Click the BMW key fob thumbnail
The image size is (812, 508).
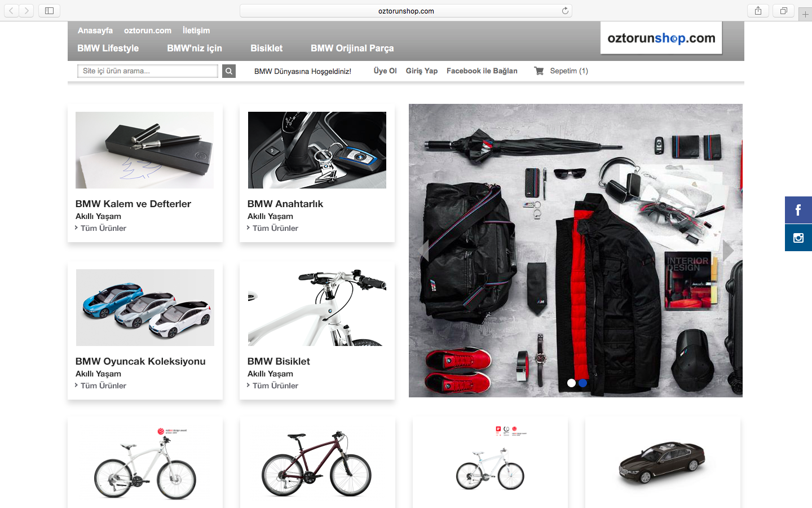tap(317, 150)
